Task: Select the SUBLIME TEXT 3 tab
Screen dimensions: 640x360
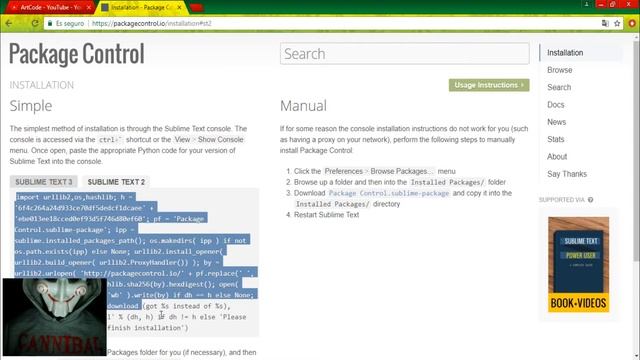Action: pyautogui.click(x=44, y=182)
